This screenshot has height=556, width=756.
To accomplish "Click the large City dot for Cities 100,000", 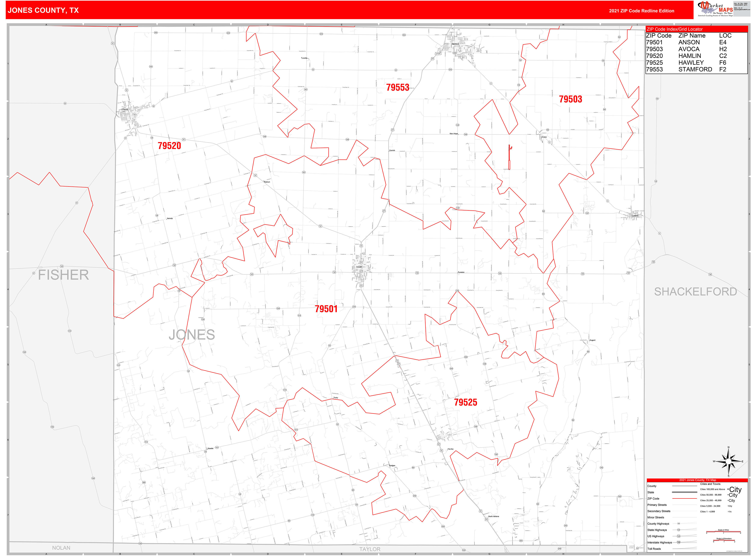I will pyautogui.click(x=728, y=490).
